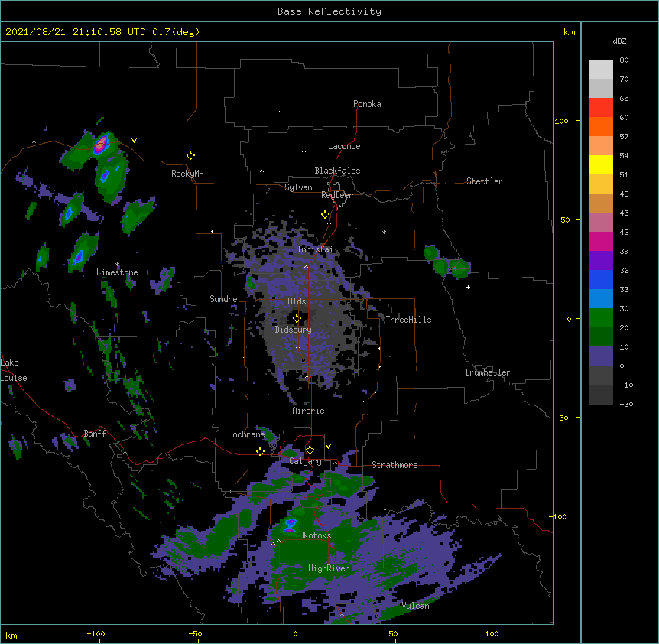Select the orange swatch between 60 and 57 dBZ

(601, 126)
